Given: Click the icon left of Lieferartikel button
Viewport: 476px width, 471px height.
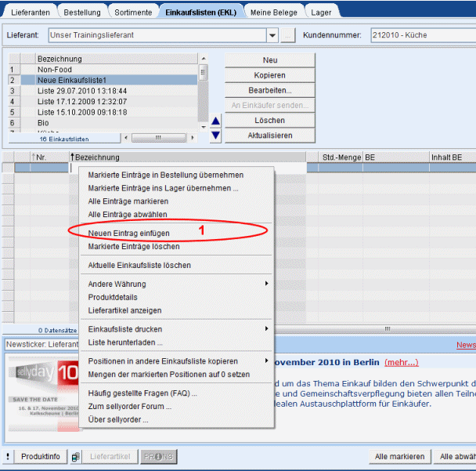Looking at the screenshot, I should (x=75, y=457).
